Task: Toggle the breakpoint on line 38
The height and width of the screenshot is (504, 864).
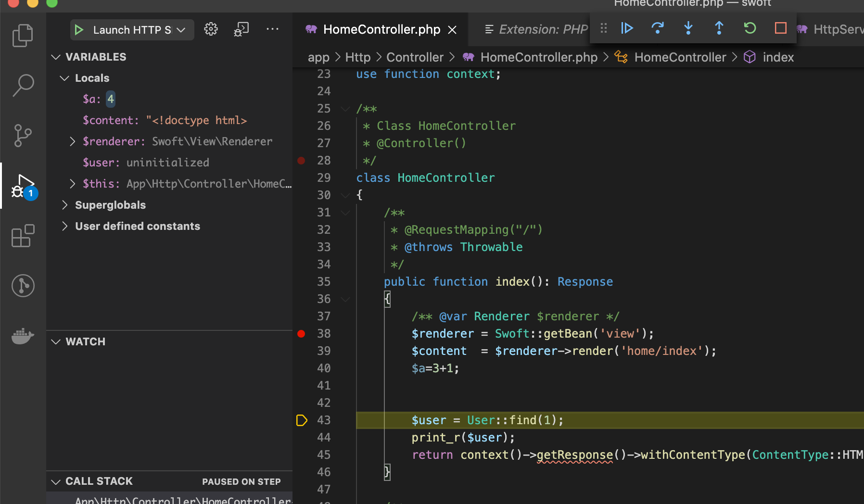Action: click(x=301, y=333)
